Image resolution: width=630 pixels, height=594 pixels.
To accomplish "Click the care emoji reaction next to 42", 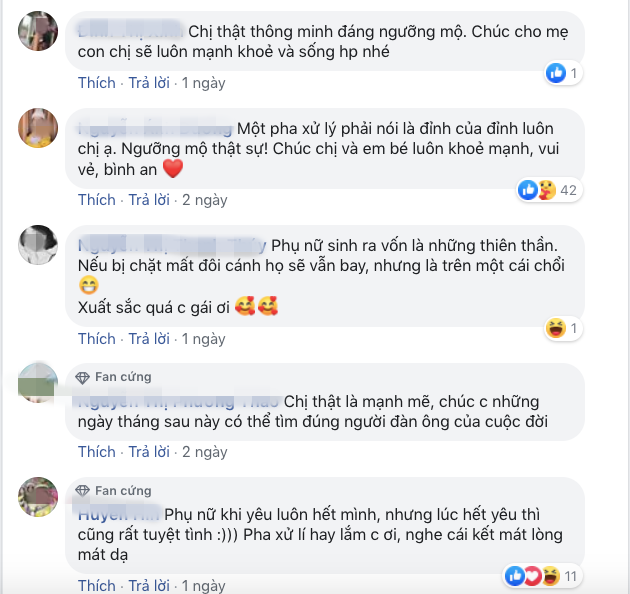I will (547, 190).
